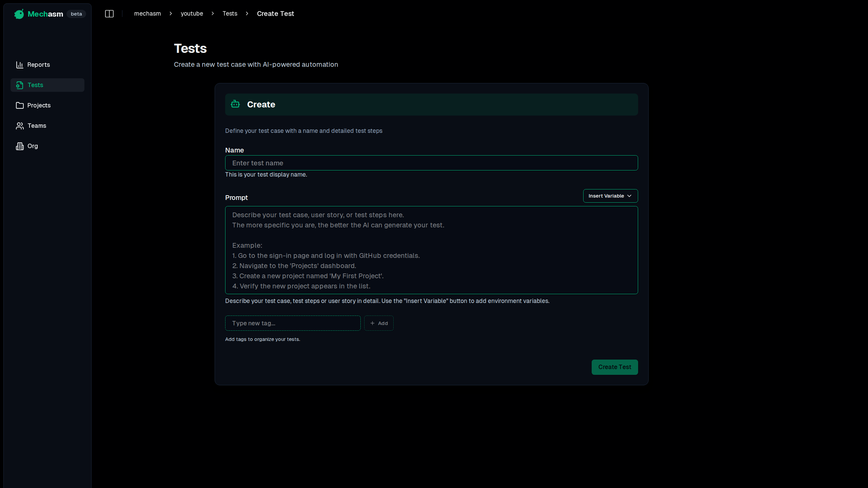Click the robot icon beside Create
Viewport: 868px width, 488px height.
click(x=235, y=104)
